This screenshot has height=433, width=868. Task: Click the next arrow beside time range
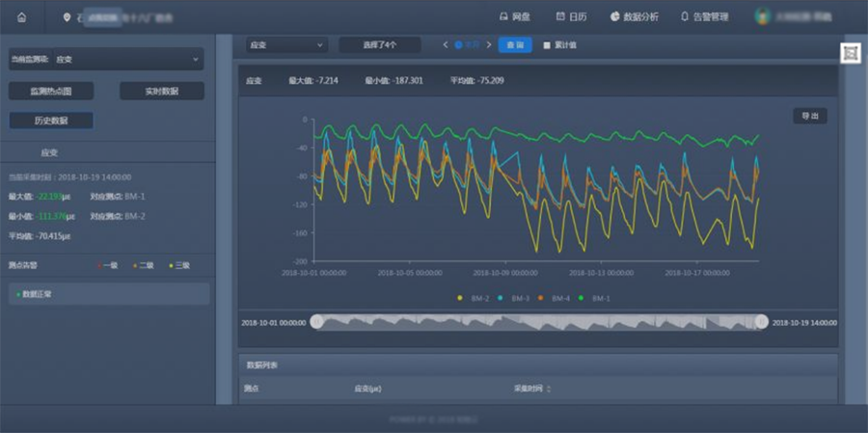489,44
